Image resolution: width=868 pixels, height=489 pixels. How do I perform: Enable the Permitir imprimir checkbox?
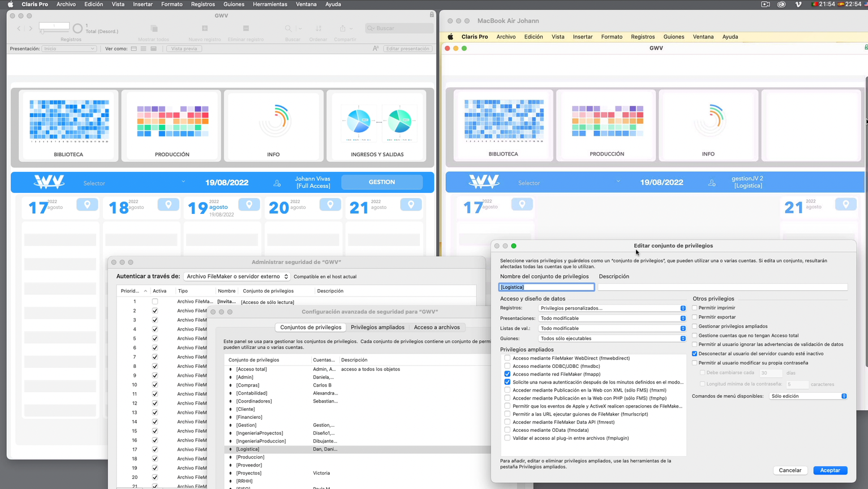pos(695,308)
